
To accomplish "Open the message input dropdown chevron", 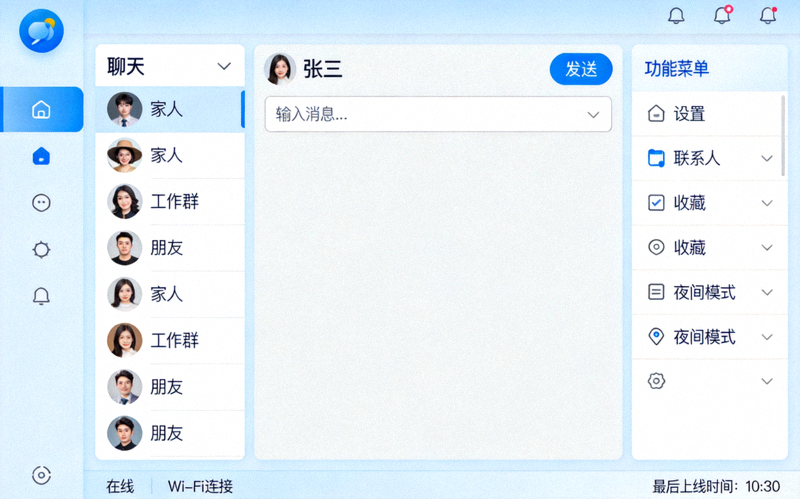I will 593,115.
